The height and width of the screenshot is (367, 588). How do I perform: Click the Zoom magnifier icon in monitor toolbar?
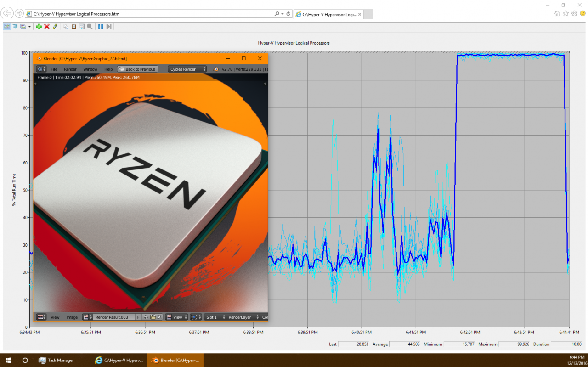coord(90,27)
